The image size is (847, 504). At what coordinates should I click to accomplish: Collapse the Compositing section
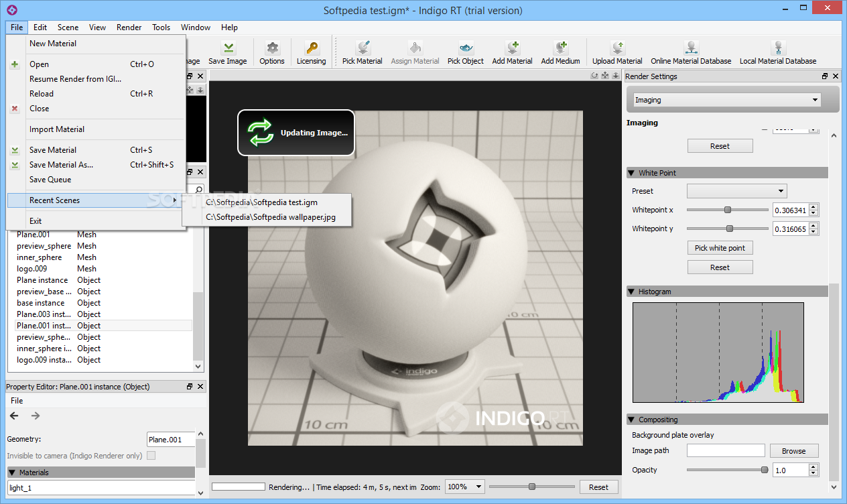click(631, 420)
